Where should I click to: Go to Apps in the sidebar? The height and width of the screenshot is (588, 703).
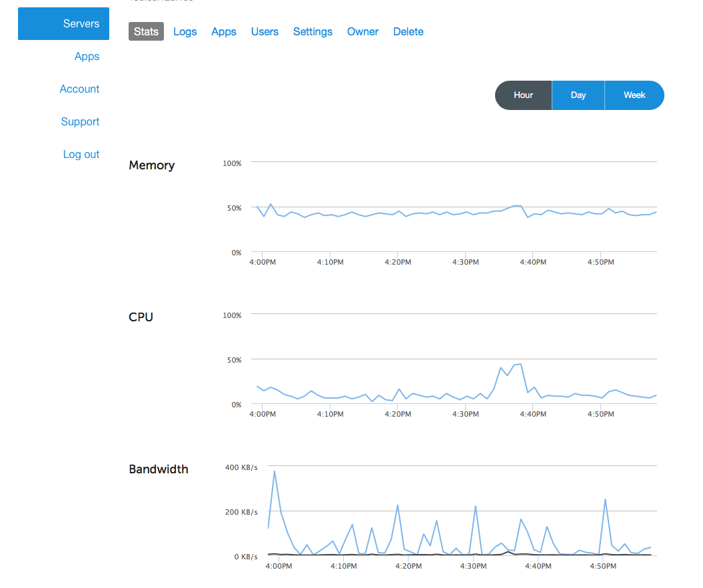pyautogui.click(x=87, y=57)
